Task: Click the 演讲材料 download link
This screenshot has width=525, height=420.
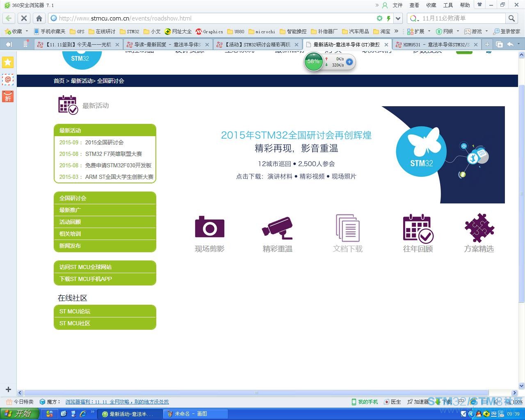Action: point(280,176)
